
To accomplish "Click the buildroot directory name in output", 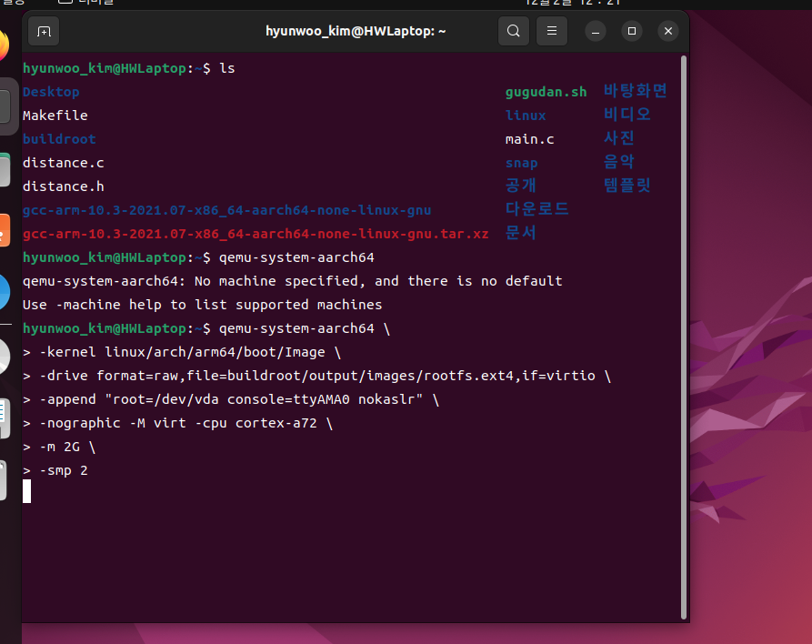I will pyautogui.click(x=59, y=139).
